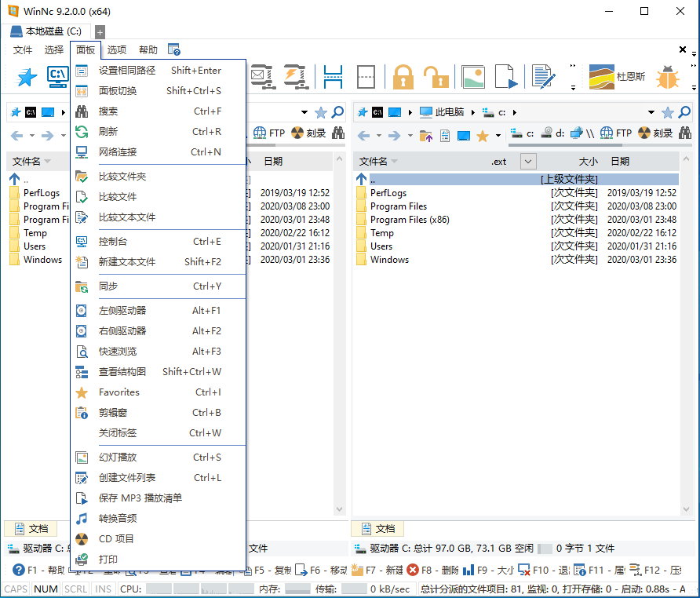Click the document with play arrow icon
Screen dimensions: 700x598
pos(506,77)
